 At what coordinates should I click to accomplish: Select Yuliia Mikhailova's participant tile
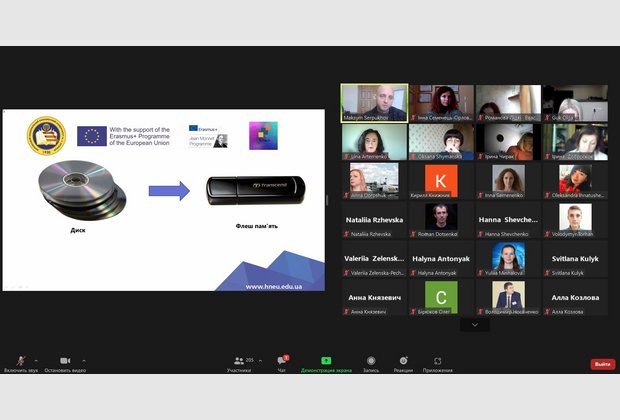(x=508, y=259)
